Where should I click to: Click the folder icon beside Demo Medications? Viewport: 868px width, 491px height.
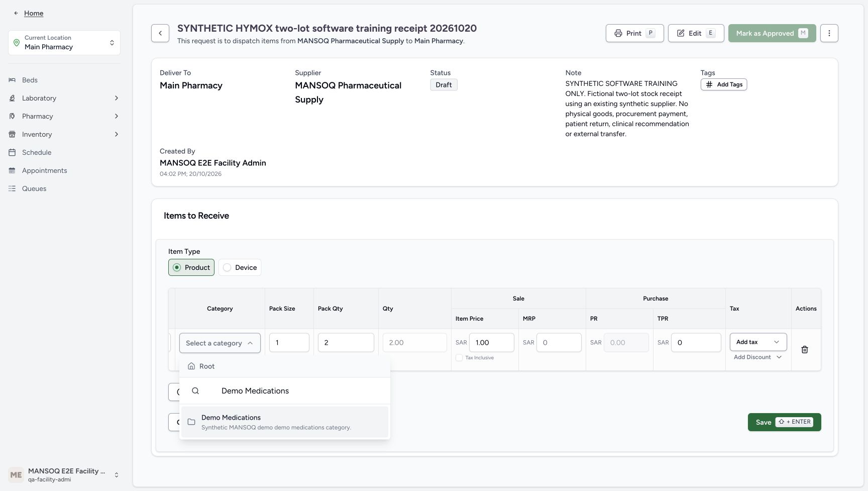[191, 422]
